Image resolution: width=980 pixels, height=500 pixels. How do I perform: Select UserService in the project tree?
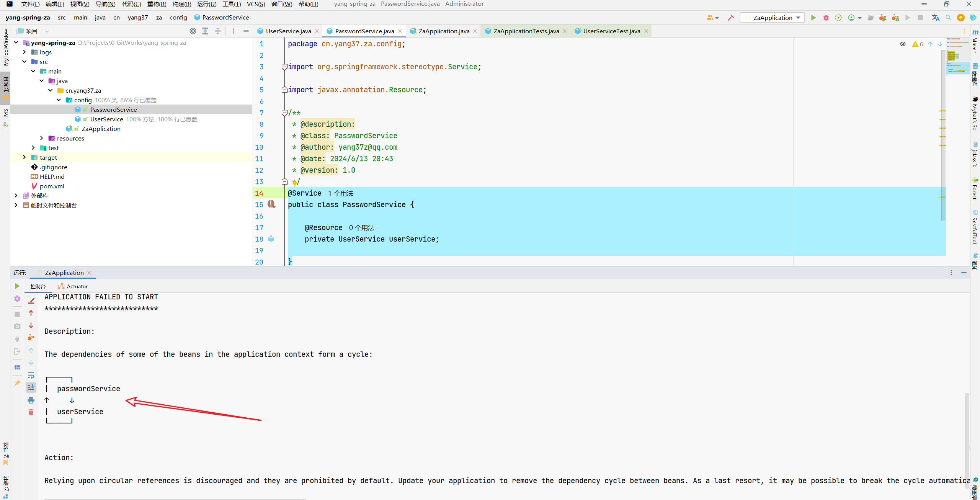[x=106, y=119]
